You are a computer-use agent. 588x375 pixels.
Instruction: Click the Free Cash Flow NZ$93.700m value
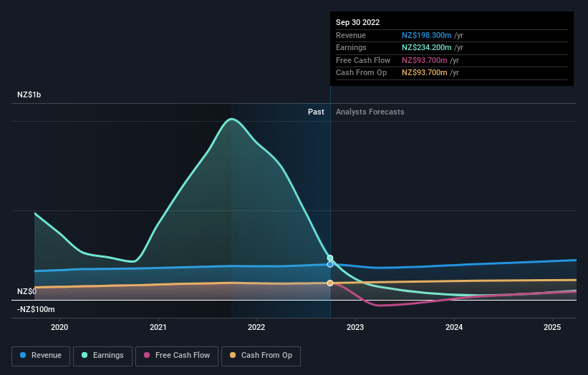(425, 60)
